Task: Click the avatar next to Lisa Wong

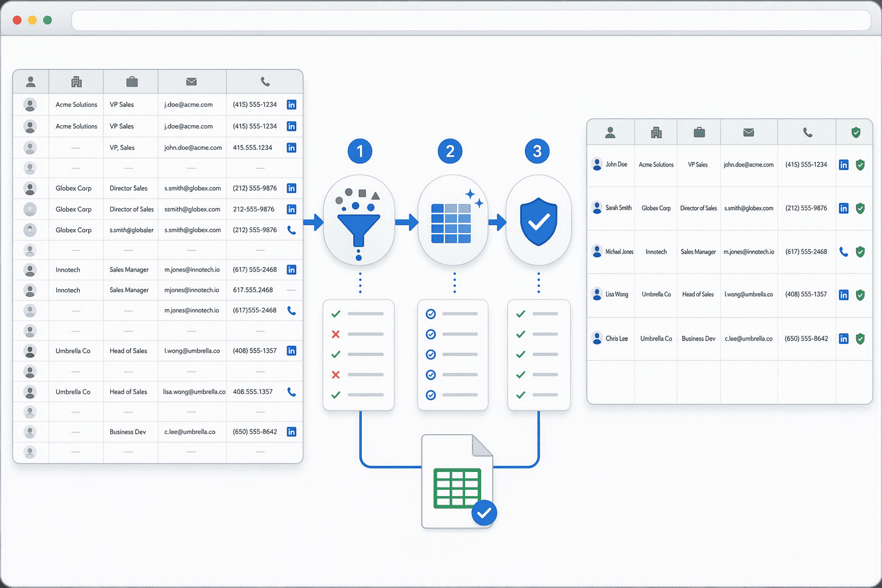Action: 597,294
